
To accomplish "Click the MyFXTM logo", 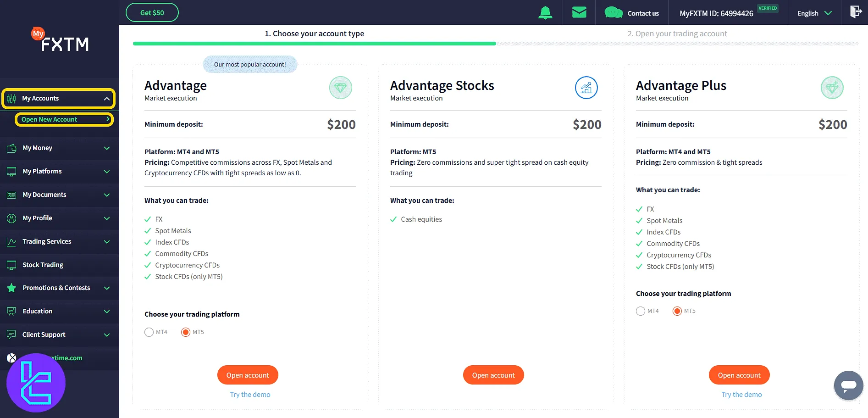I will (x=60, y=40).
